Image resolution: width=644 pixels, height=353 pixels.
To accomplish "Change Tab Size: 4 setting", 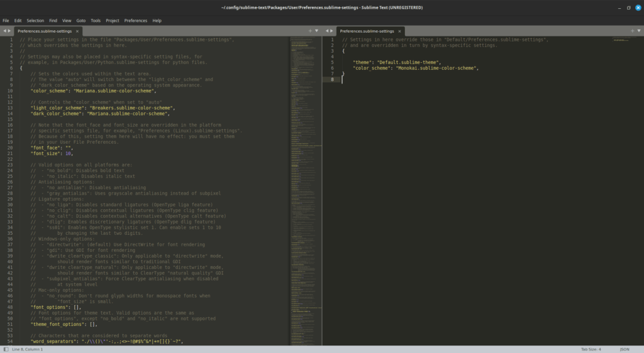I will click(x=591, y=349).
